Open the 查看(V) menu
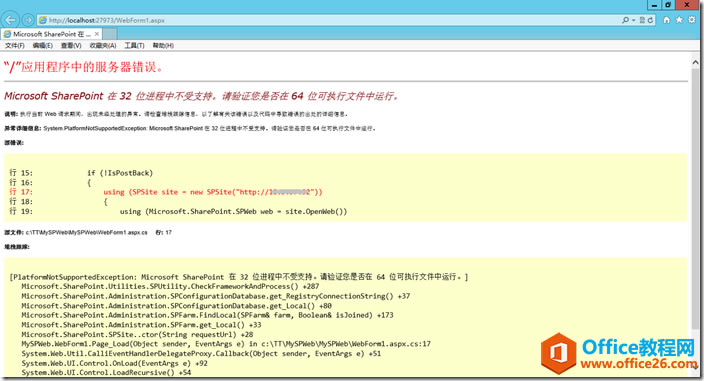The width and height of the screenshot is (704, 381). (71, 45)
